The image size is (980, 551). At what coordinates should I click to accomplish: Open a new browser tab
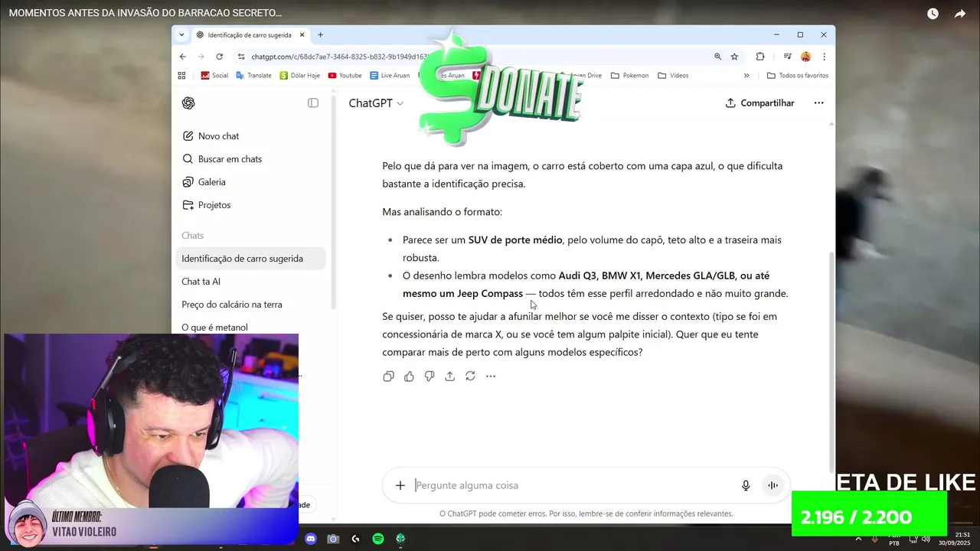click(x=320, y=35)
